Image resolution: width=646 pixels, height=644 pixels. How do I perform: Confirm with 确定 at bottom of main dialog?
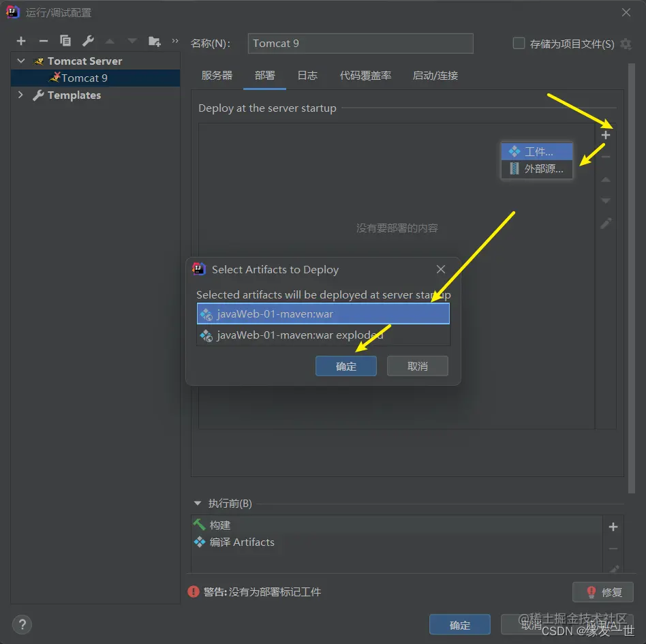point(460,625)
